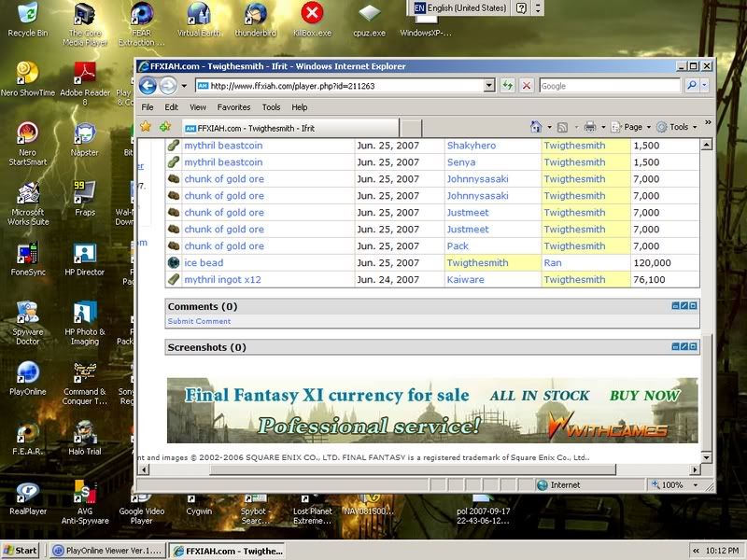Image resolution: width=747 pixels, height=560 pixels.
Task: Open Halo Trial desktop icon
Action: [85, 438]
